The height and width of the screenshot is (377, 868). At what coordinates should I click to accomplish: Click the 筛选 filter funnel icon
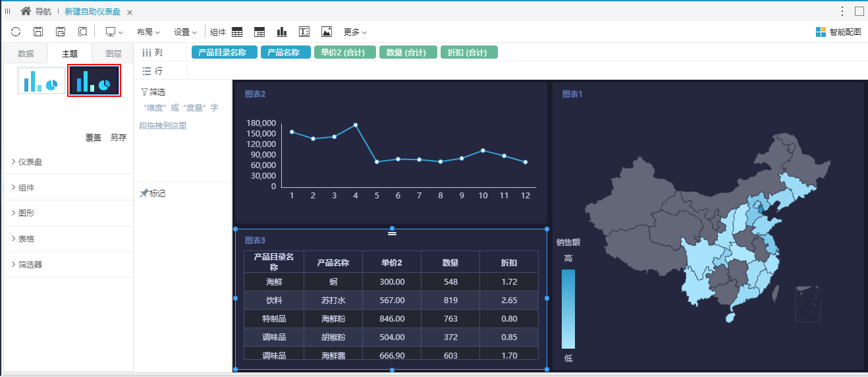[x=144, y=92]
